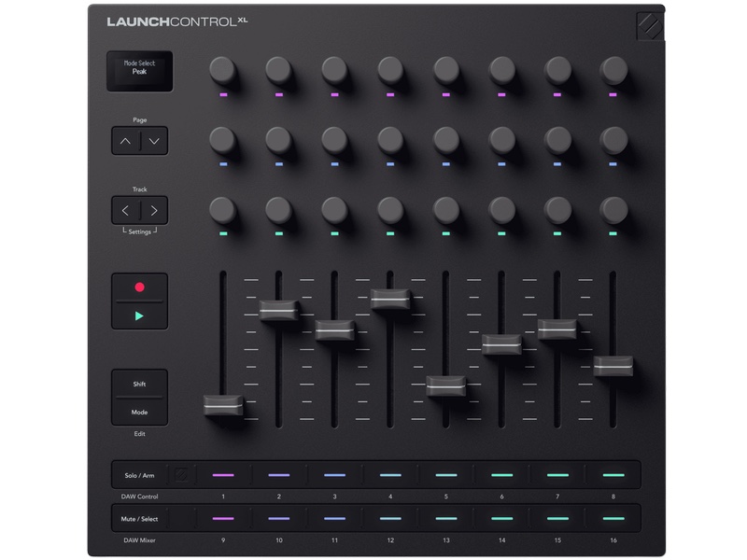Click the Mute / Select button
Viewport: 747px width, 560px height.
coord(139,519)
